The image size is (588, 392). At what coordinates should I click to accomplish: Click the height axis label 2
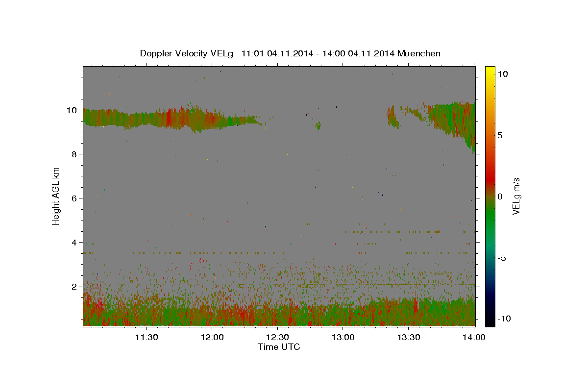[75, 287]
